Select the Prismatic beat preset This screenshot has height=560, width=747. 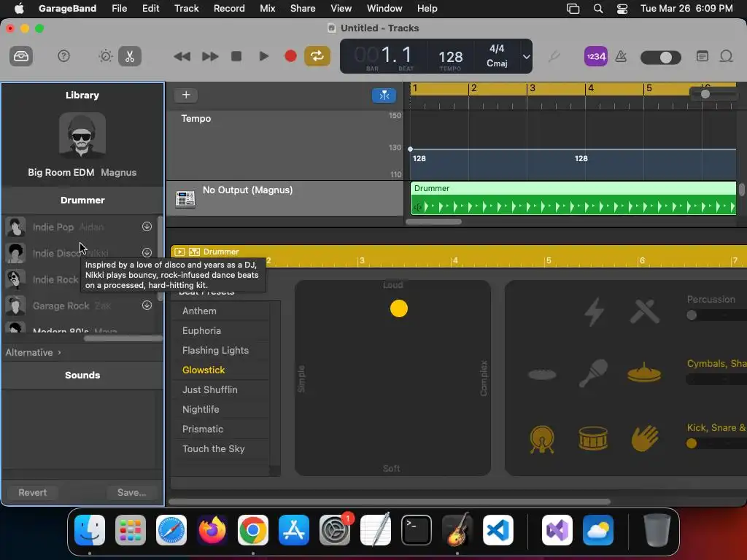coord(222,429)
